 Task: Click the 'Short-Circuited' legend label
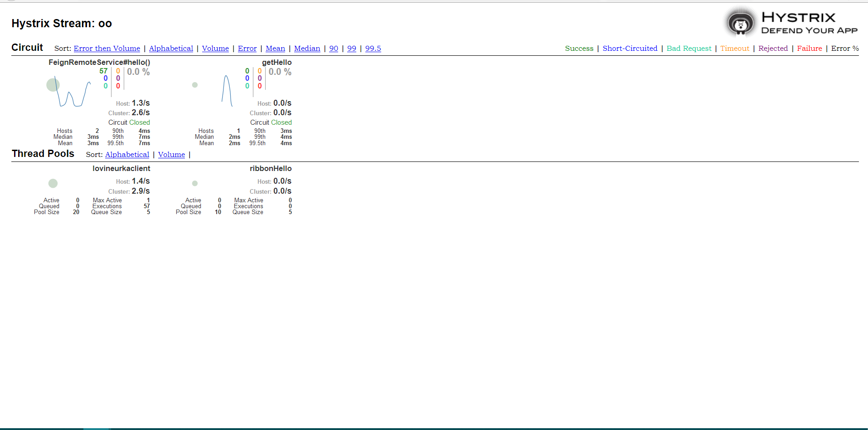click(630, 49)
